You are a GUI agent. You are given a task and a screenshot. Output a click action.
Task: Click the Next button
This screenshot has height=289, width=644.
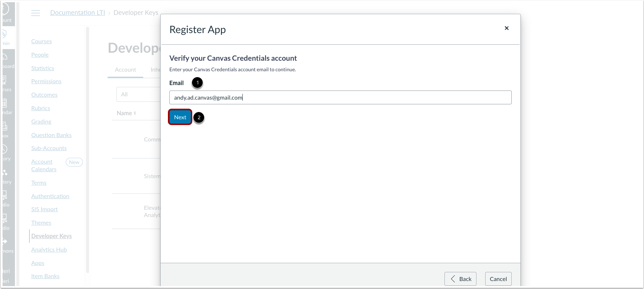click(x=180, y=117)
